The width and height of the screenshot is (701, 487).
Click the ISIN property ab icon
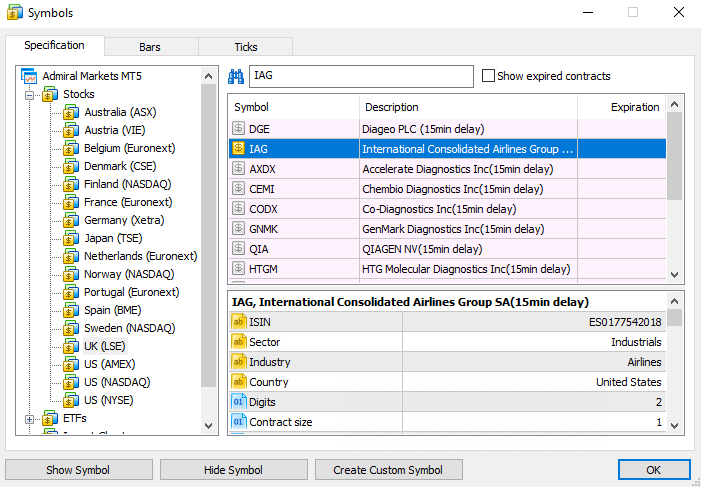[x=239, y=322]
